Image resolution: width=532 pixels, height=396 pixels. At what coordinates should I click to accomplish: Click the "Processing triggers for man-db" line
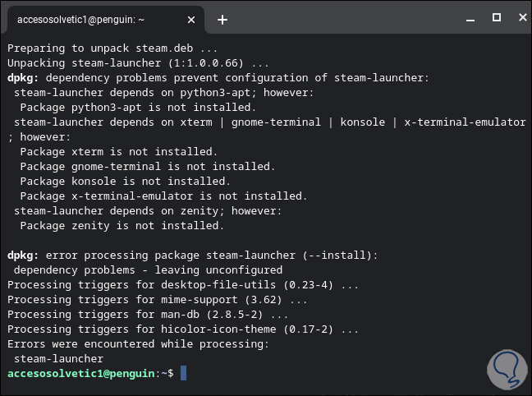[148, 314]
